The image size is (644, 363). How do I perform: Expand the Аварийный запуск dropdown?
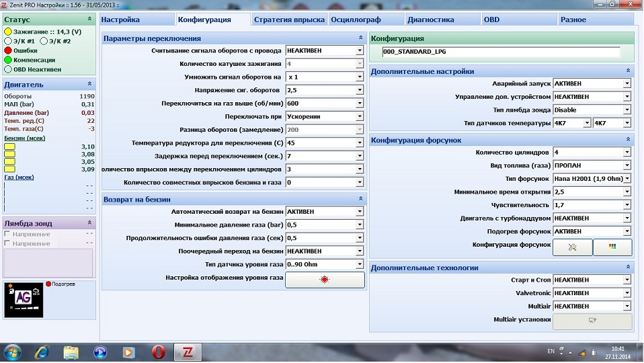tap(627, 83)
